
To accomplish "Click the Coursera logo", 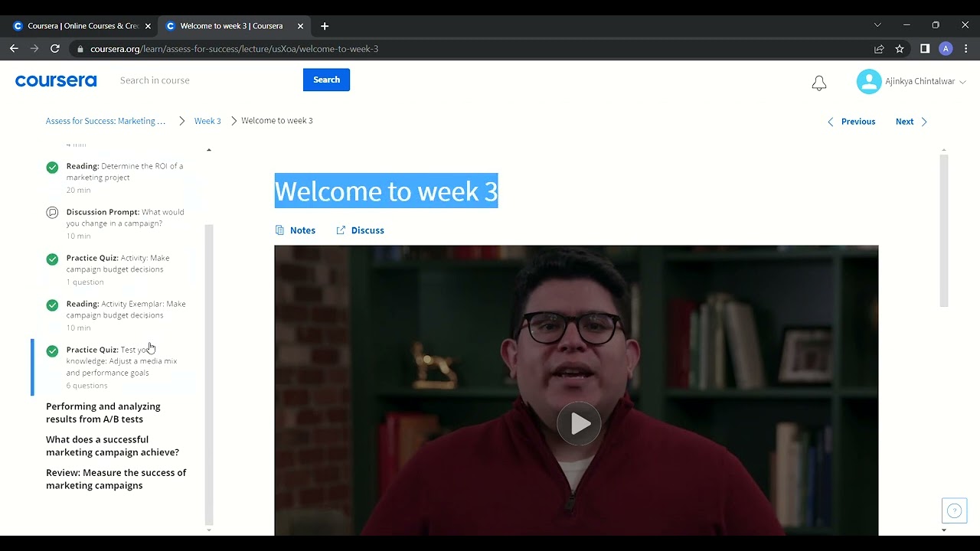I will click(x=56, y=80).
